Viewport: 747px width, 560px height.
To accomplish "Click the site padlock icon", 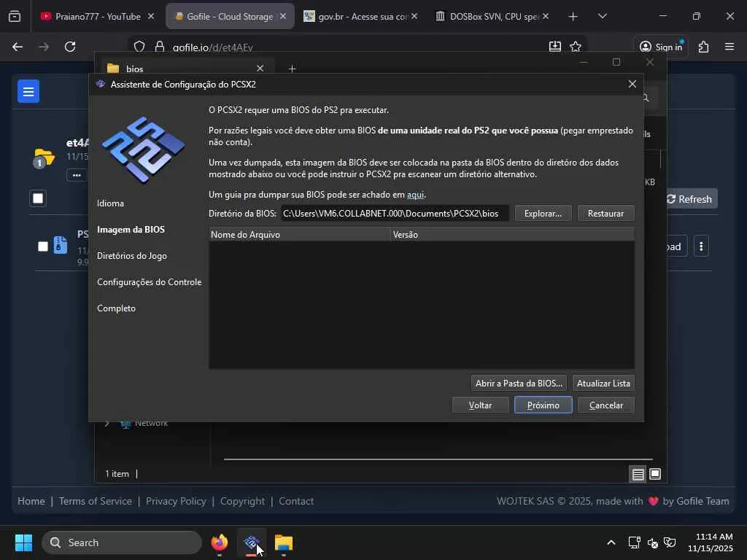I will [160, 47].
